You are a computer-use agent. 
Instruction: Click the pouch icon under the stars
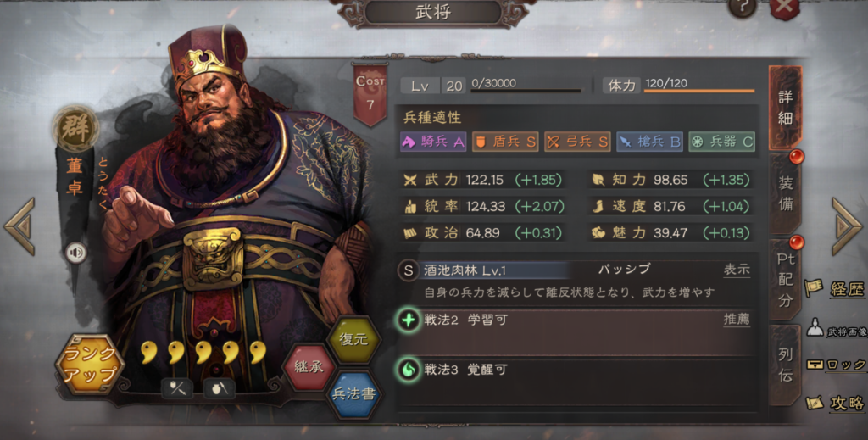click(x=220, y=387)
